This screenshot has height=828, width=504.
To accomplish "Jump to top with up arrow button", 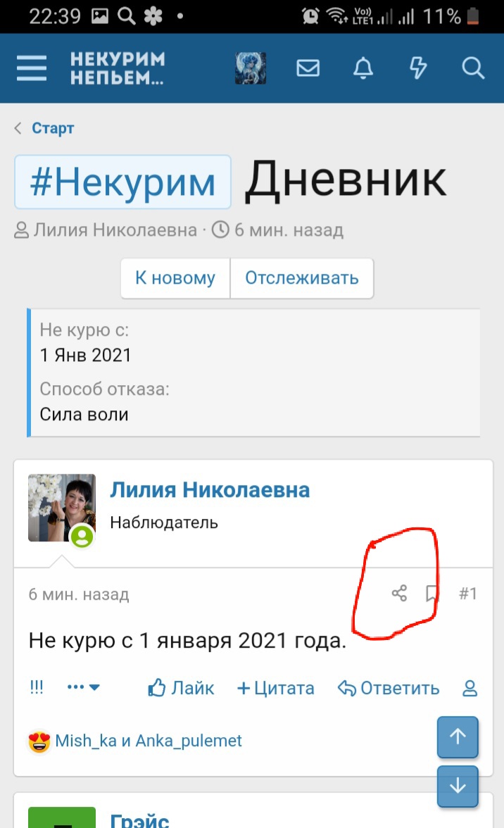I will click(458, 736).
